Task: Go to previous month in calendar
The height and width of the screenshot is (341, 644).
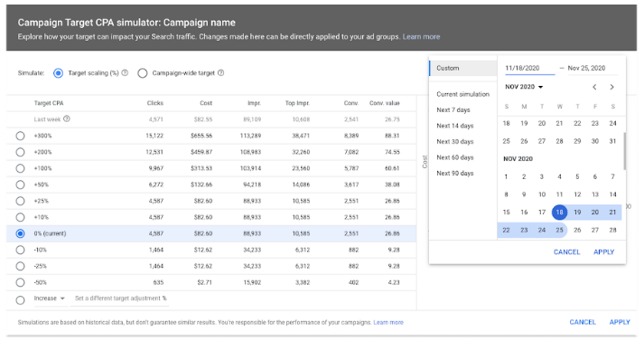Action: point(594,87)
